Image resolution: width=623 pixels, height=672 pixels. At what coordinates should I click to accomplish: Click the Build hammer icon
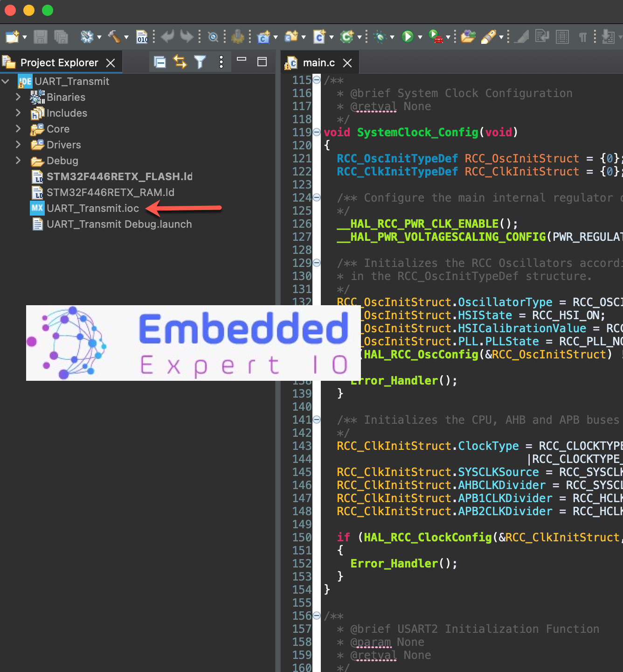click(114, 36)
